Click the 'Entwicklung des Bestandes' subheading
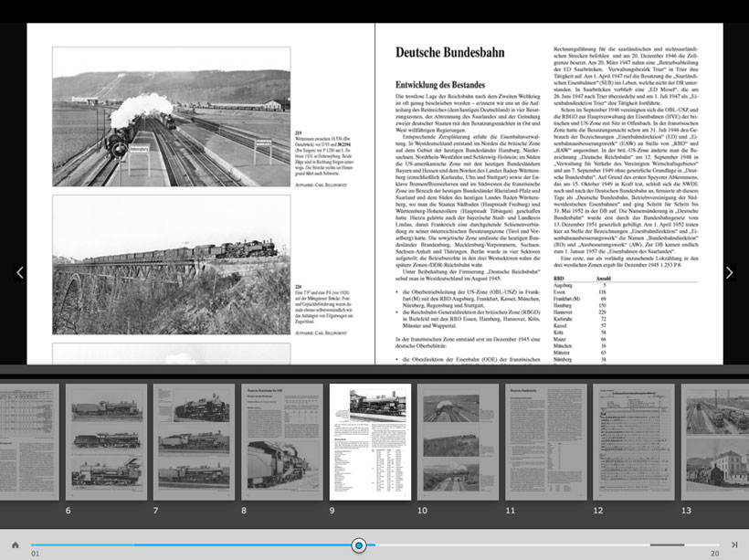The image size is (749, 560). click(x=440, y=85)
